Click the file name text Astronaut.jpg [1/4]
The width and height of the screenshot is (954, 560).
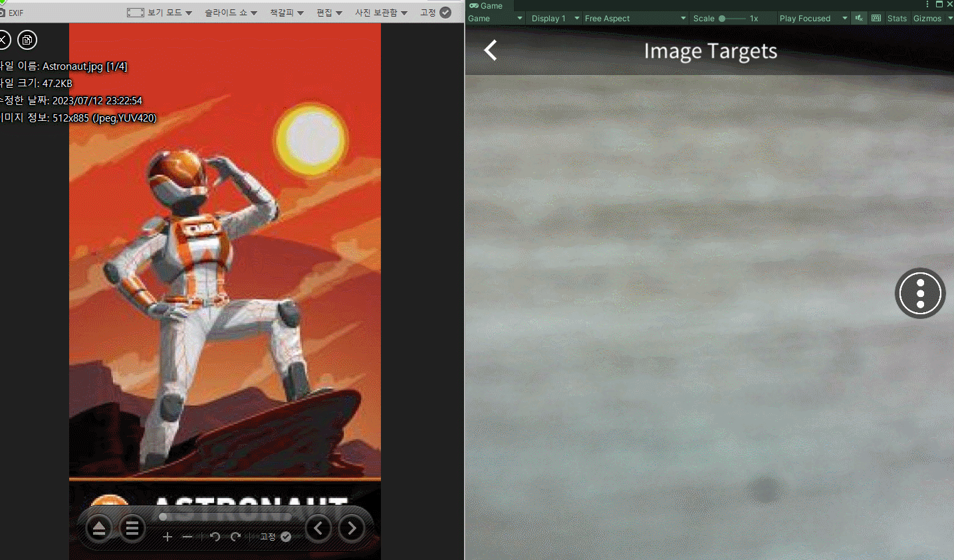(x=84, y=66)
